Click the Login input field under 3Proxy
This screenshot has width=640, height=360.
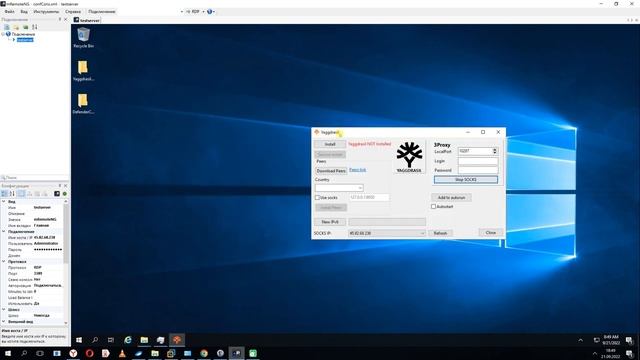pos(478,161)
